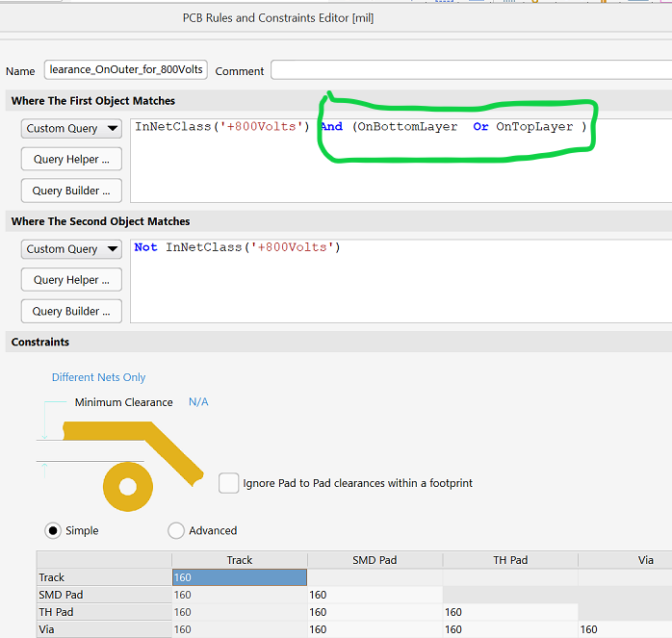The height and width of the screenshot is (638, 672).
Task: Select Via row Via column cell
Action: click(x=625, y=629)
